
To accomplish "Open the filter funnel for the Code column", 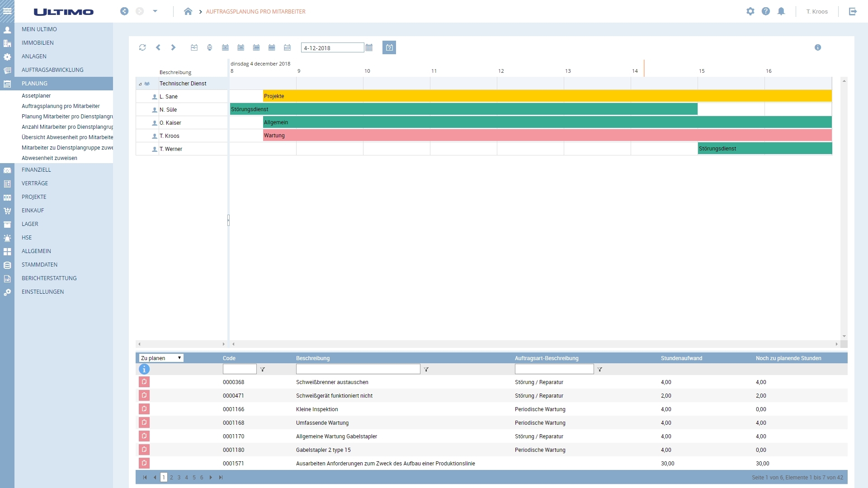I will [264, 369].
